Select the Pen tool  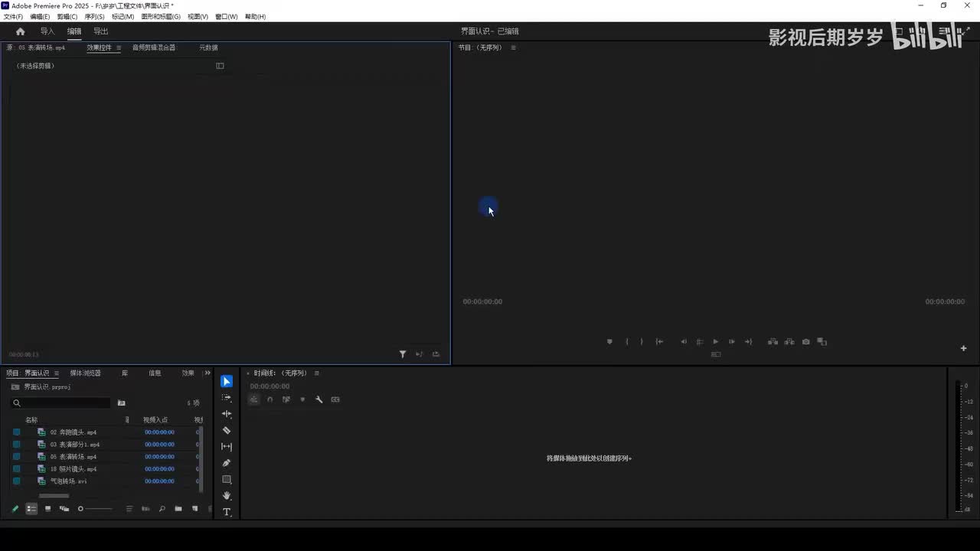(x=227, y=463)
